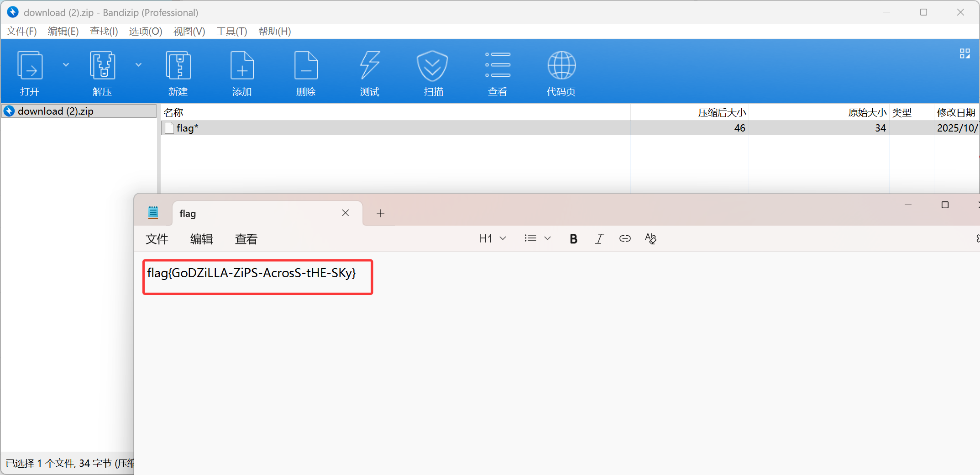Select download (2).zip in the folder tree

pyautogui.click(x=79, y=111)
